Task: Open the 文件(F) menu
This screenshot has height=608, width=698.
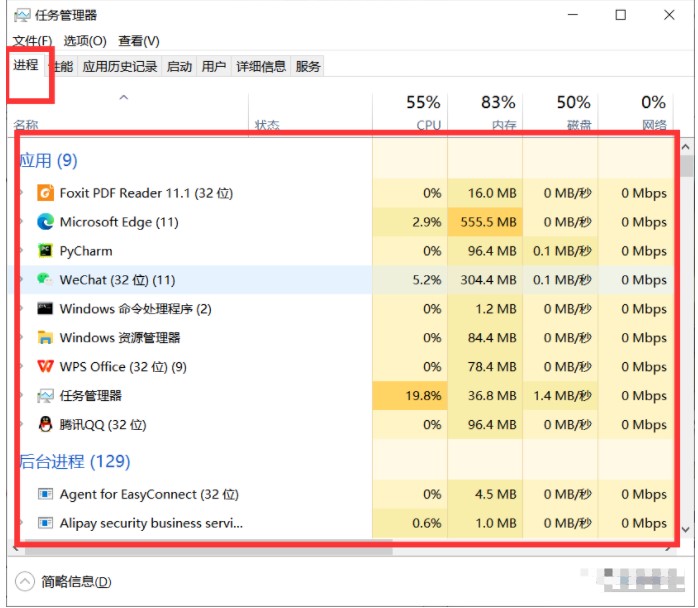Action: [32, 41]
